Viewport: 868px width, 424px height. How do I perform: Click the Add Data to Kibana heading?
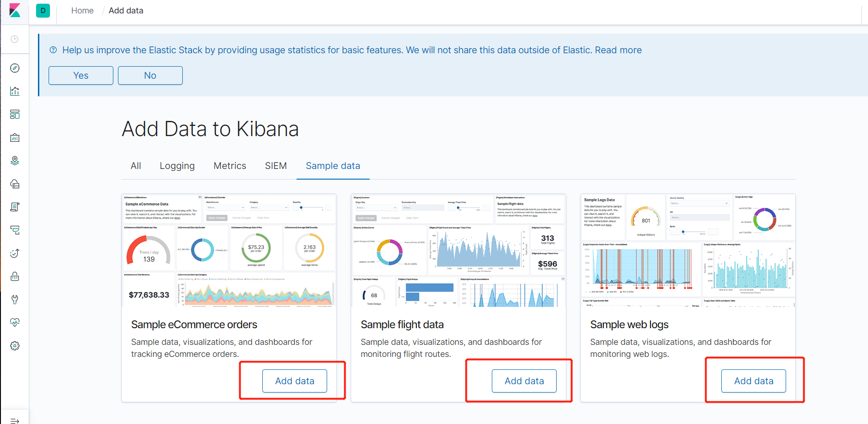(x=210, y=129)
